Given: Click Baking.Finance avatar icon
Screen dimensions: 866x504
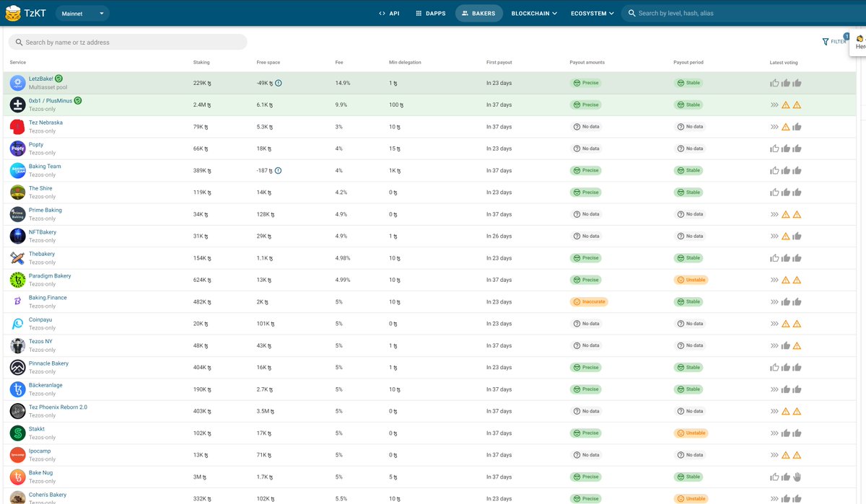Looking at the screenshot, I should tap(17, 301).
